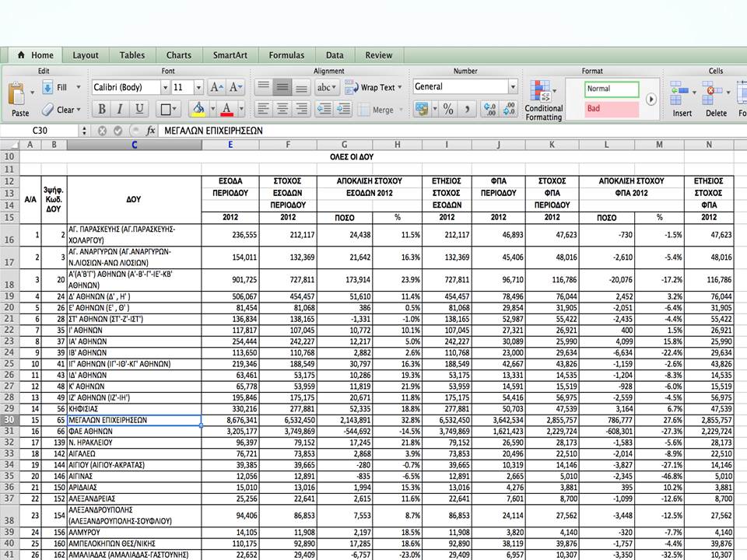This screenshot has height=560, width=747.
Task: Open the font color picker arrow
Action: 241,110
